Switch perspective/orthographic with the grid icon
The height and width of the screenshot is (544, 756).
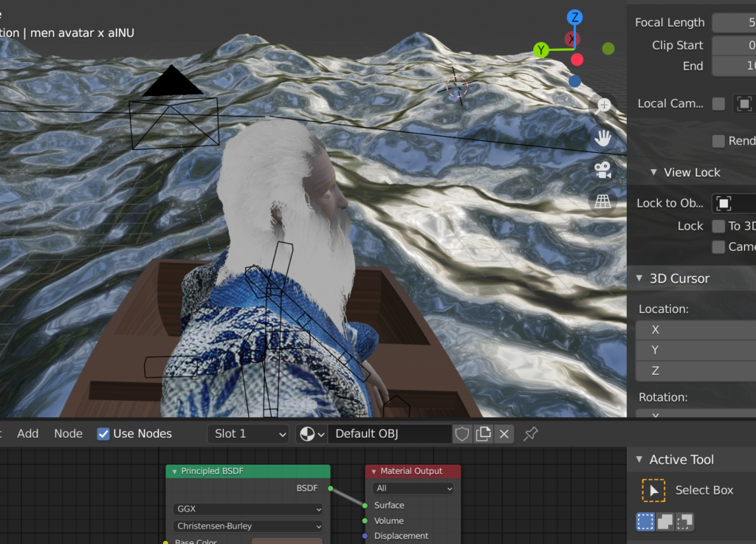point(603,202)
